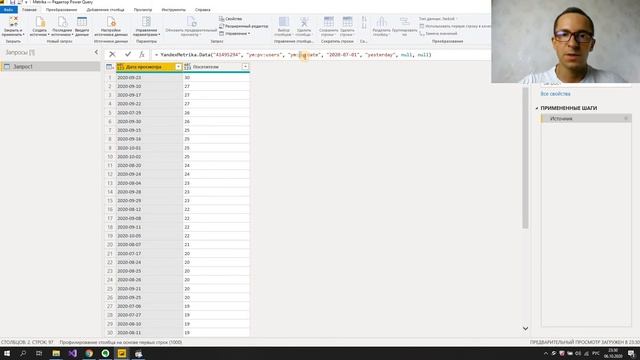Click Keep Rows icon (Сохранить строки)
The height and width of the screenshot is (360, 640).
pos(329,26)
